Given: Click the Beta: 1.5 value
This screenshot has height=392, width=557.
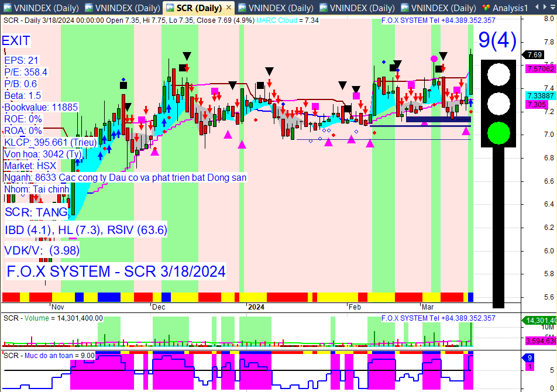Looking at the screenshot, I should click(x=23, y=95).
